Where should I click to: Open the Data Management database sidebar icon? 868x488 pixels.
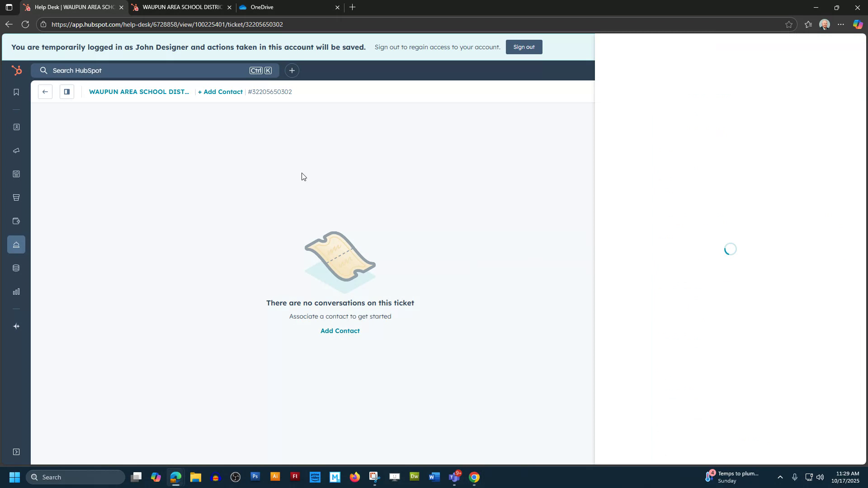click(16, 267)
